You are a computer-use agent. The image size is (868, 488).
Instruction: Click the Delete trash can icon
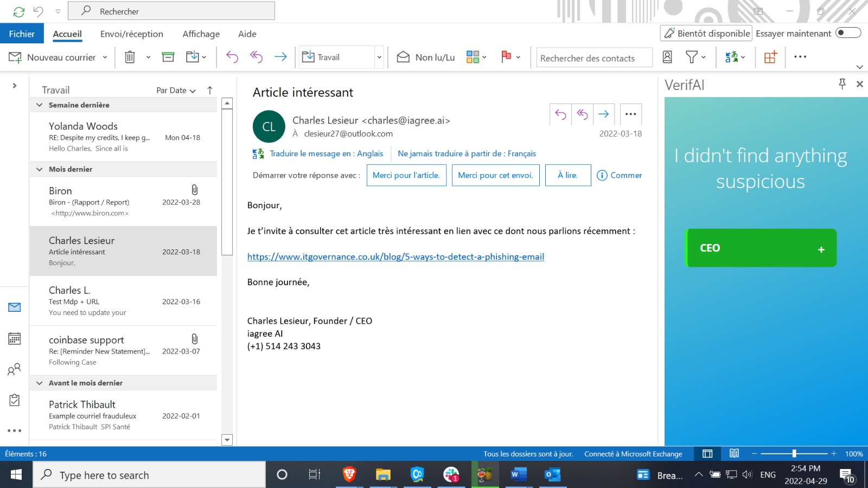(130, 57)
